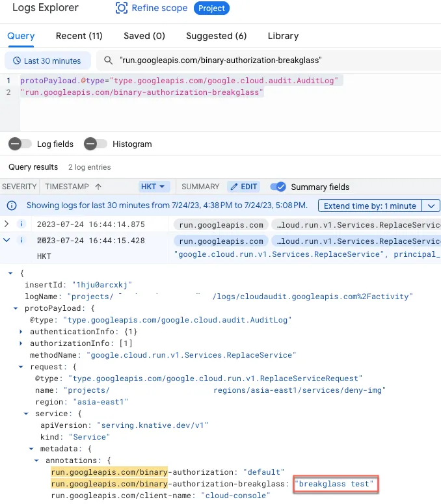
Task: Click ReplaceService chip in second log row
Action: point(356,241)
